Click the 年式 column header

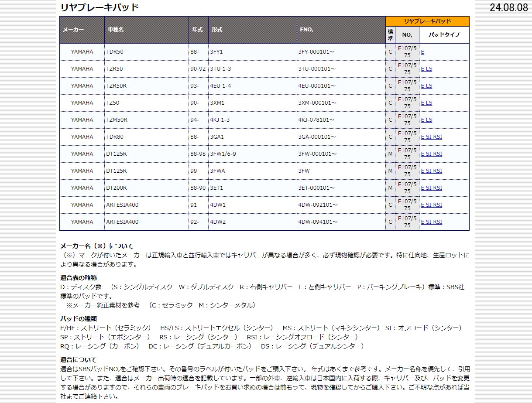[x=199, y=30]
